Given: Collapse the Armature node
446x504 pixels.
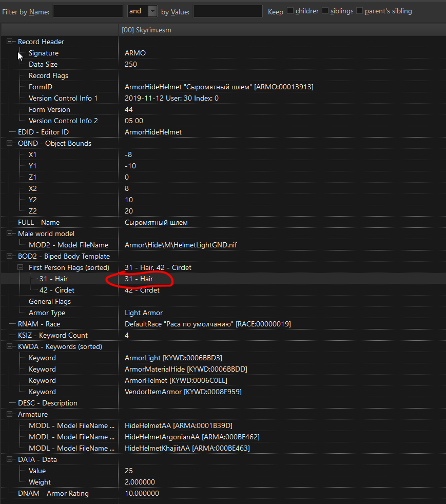Looking at the screenshot, I should 10,414.
